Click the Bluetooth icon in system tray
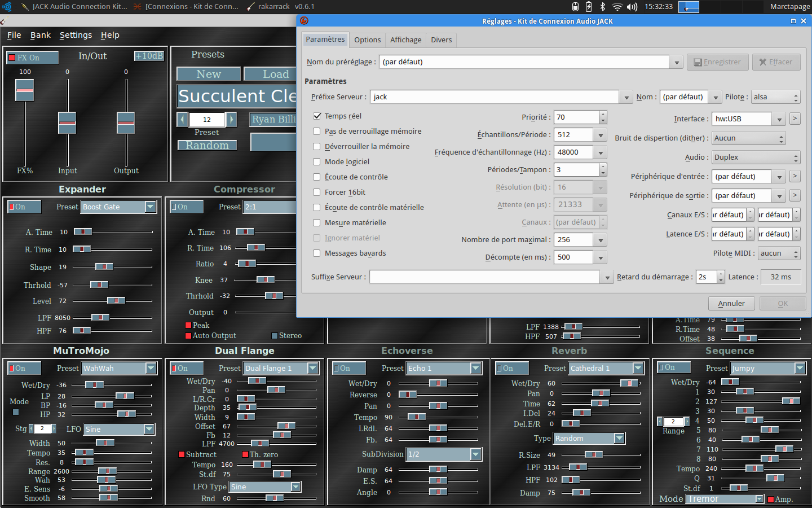The width and height of the screenshot is (812, 508). pos(602,7)
